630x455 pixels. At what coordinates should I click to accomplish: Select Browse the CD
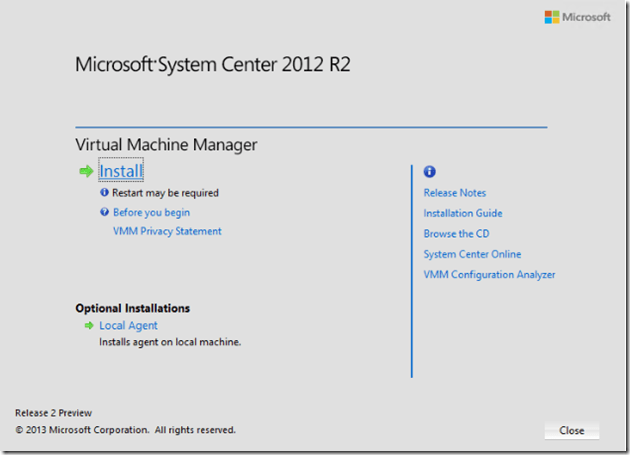click(456, 234)
